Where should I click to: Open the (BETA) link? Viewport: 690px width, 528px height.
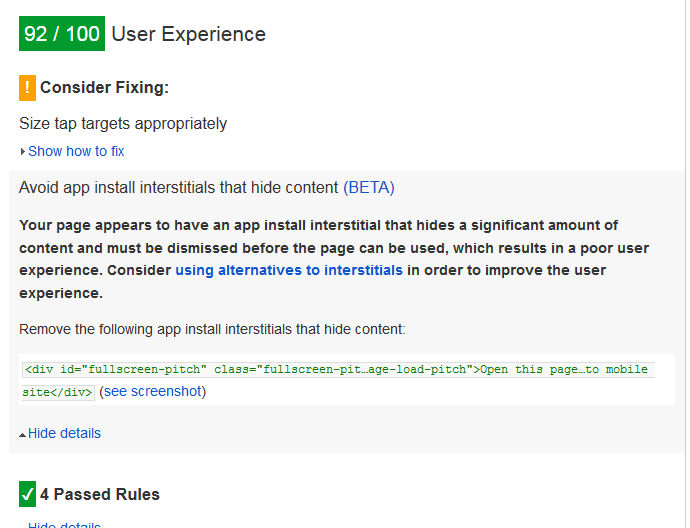point(369,187)
